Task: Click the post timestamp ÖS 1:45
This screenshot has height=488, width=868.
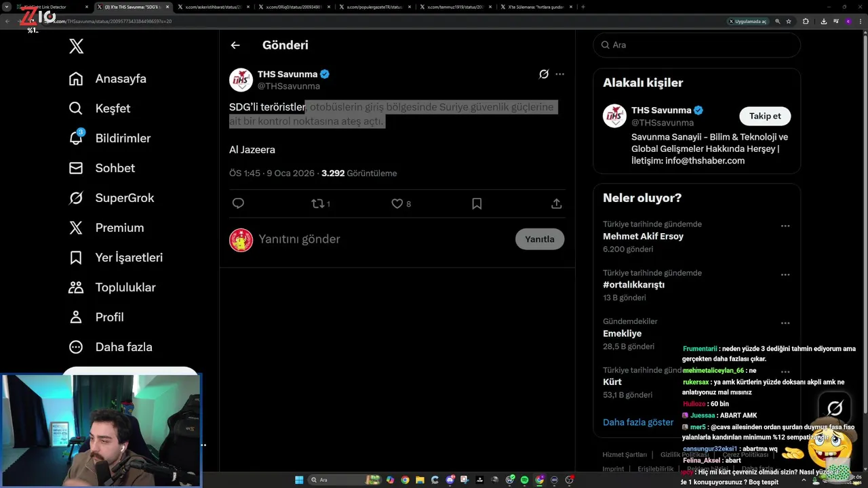Action: 245,174
